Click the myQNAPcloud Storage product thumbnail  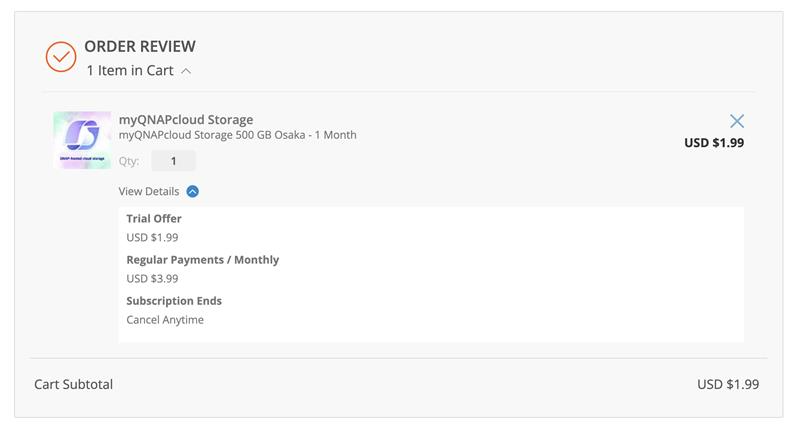(82, 140)
